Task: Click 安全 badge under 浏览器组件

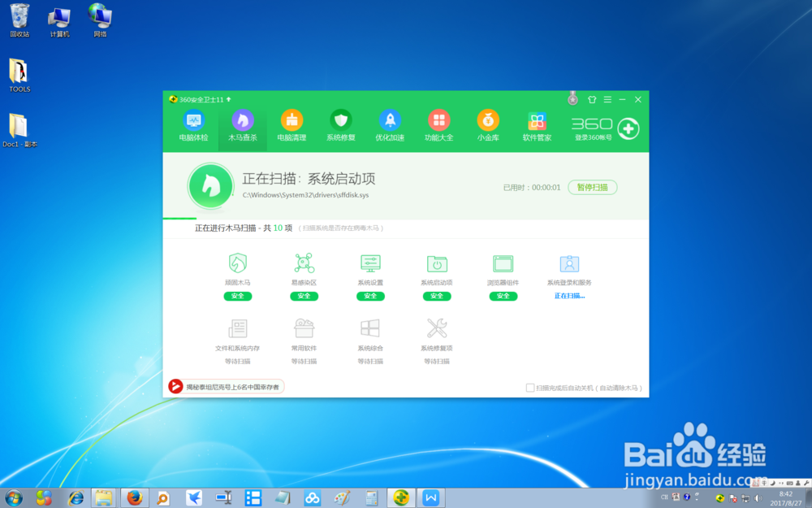Action: 503,296
